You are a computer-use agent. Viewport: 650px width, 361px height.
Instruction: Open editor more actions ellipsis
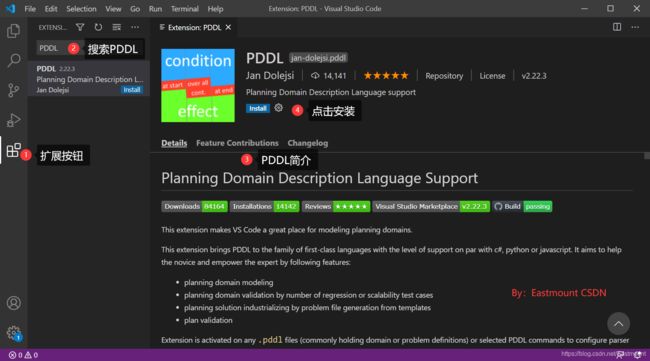(x=635, y=27)
